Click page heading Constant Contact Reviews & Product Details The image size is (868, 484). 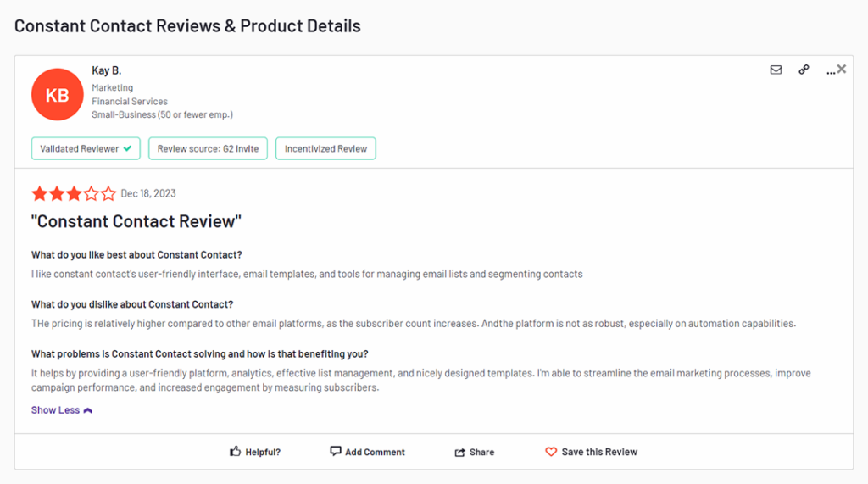(187, 26)
